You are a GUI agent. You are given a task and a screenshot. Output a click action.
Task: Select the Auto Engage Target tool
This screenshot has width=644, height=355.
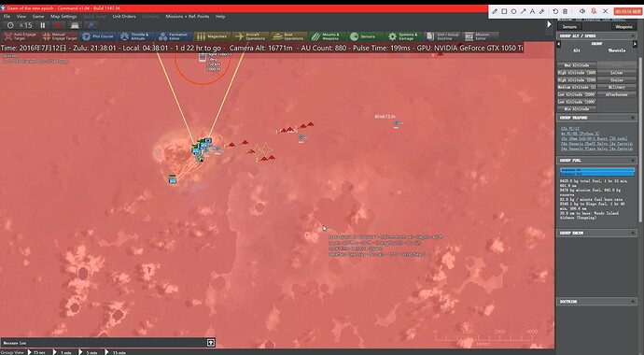[21, 36]
